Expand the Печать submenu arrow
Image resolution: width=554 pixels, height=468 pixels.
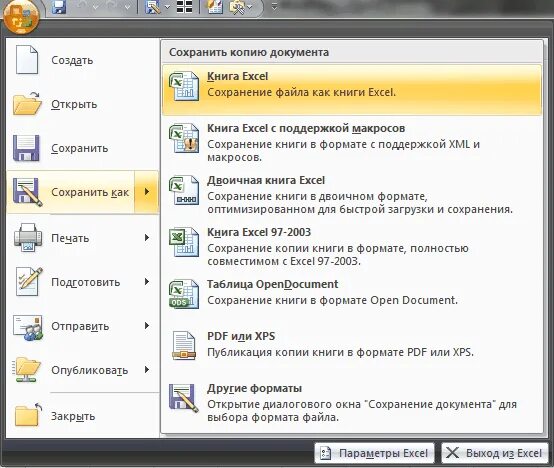coord(147,238)
